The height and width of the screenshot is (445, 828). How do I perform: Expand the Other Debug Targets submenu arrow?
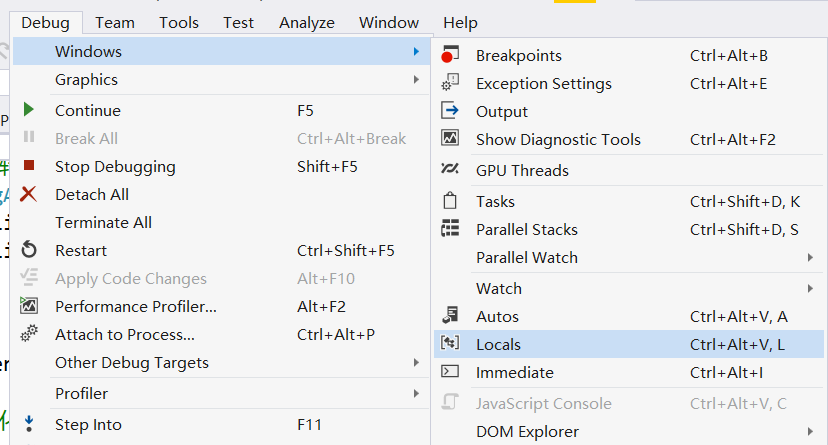click(417, 363)
